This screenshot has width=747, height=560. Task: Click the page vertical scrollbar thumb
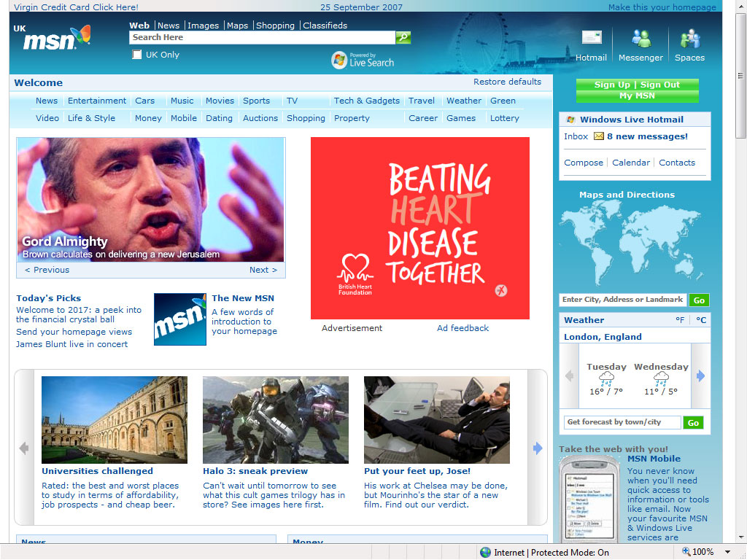tap(740, 76)
